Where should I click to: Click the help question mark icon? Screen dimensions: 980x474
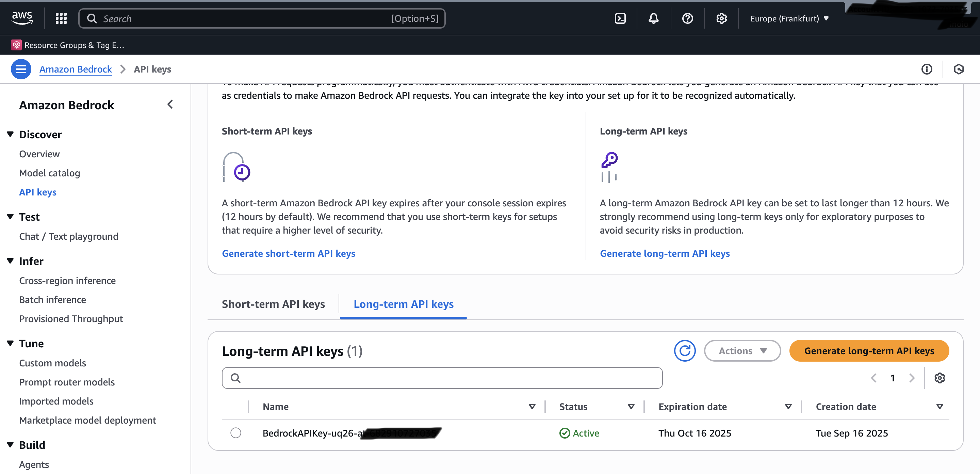687,18
